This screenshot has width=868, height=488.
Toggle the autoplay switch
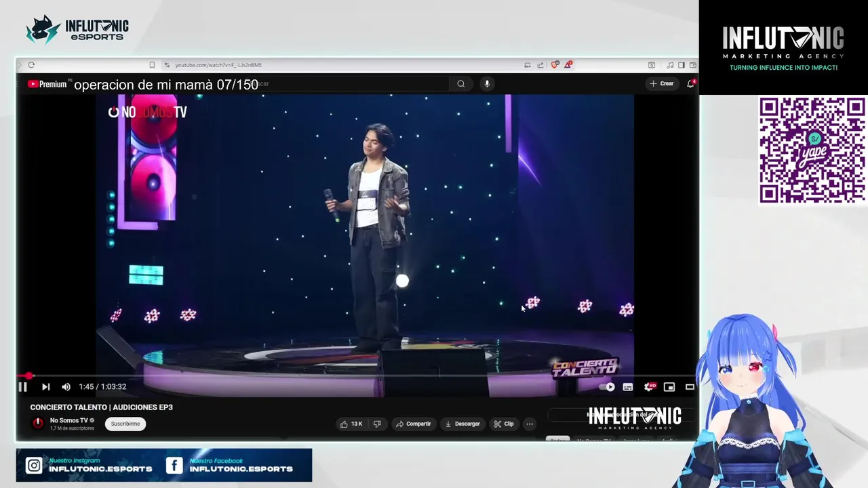[607, 387]
